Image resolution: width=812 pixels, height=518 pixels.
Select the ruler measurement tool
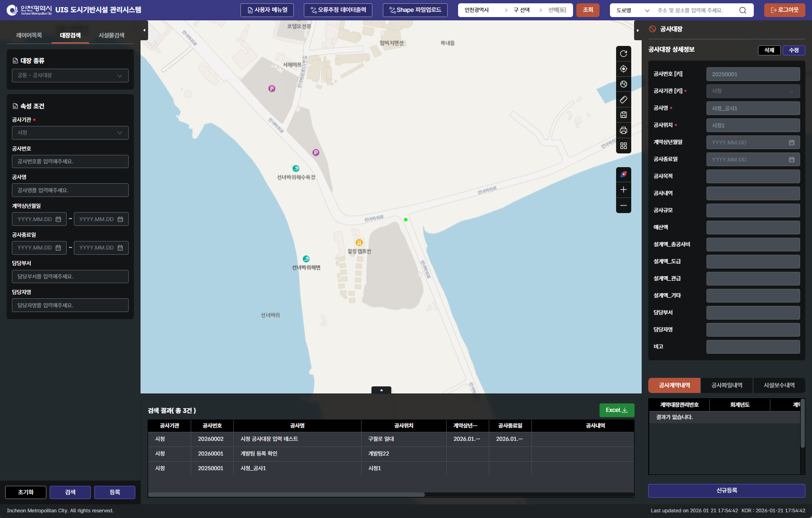pyautogui.click(x=623, y=99)
